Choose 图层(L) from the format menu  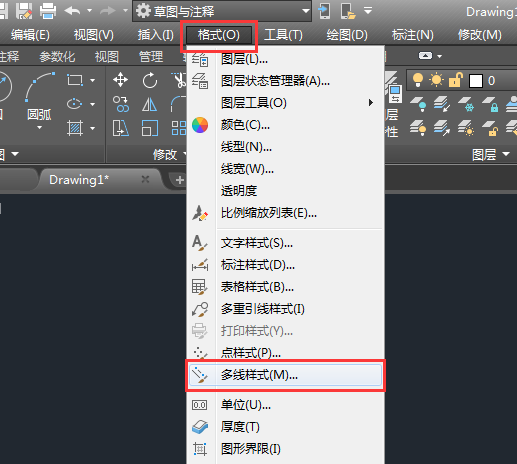point(285,59)
